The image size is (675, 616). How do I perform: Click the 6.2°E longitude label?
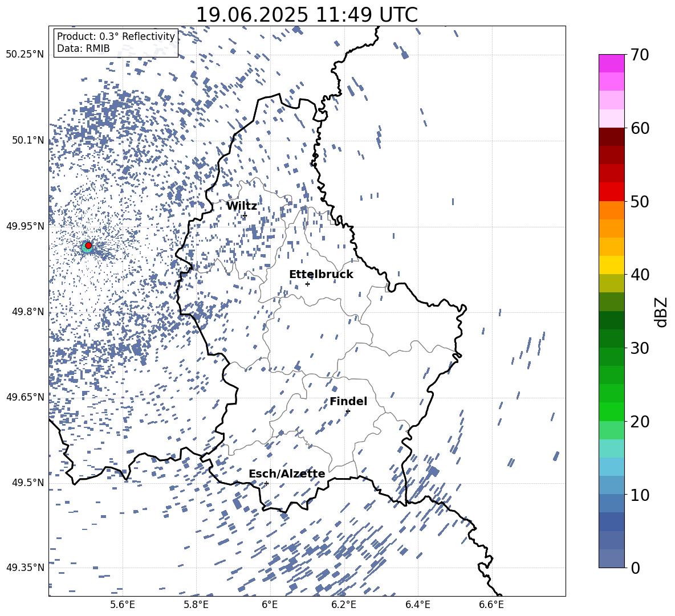[x=344, y=605]
